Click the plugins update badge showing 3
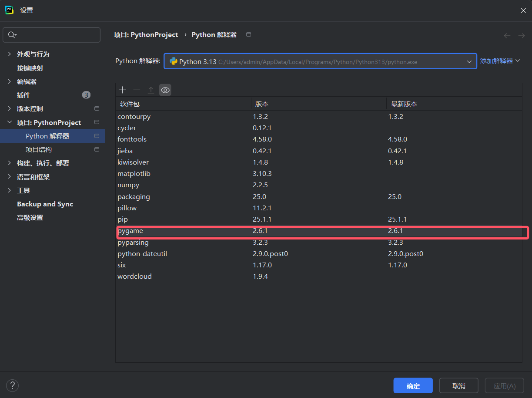The image size is (532, 398). pyautogui.click(x=86, y=95)
